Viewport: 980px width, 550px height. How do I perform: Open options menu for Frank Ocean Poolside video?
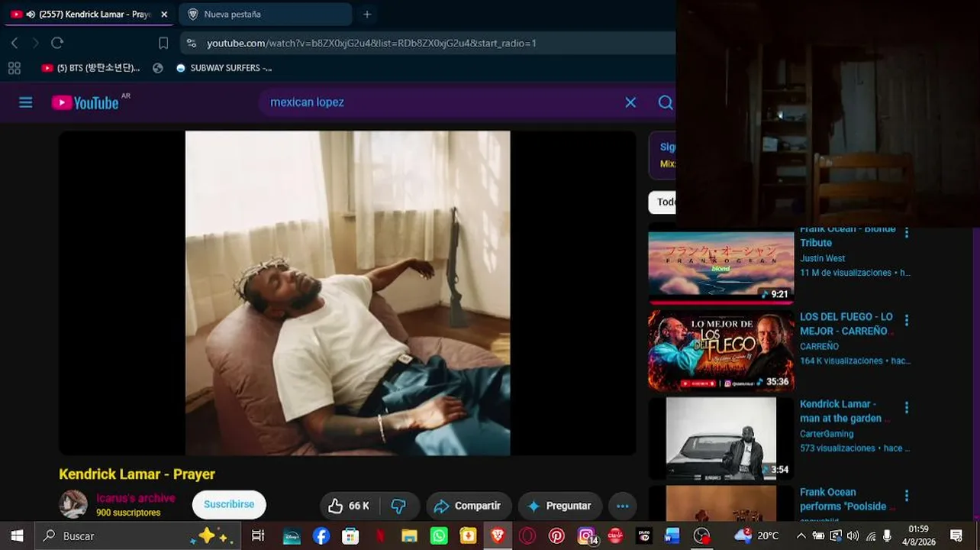coord(907,496)
